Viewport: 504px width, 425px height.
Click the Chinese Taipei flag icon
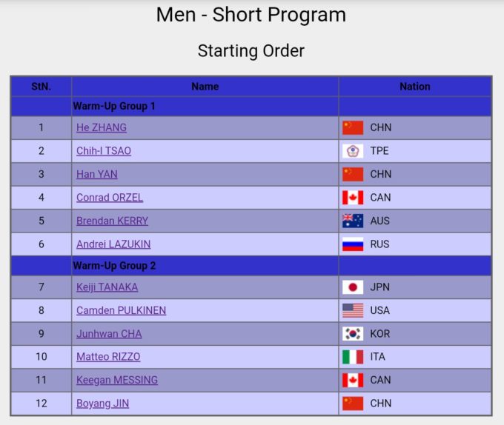(353, 151)
